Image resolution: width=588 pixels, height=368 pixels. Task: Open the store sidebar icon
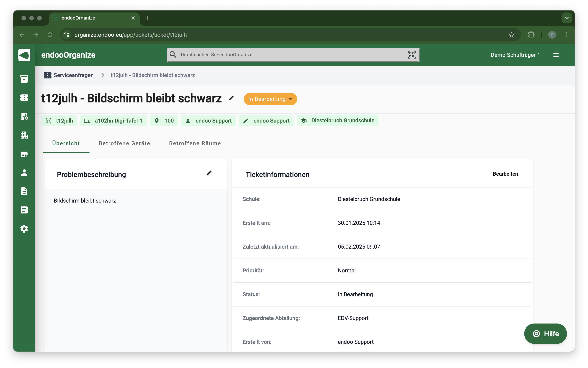(x=24, y=154)
